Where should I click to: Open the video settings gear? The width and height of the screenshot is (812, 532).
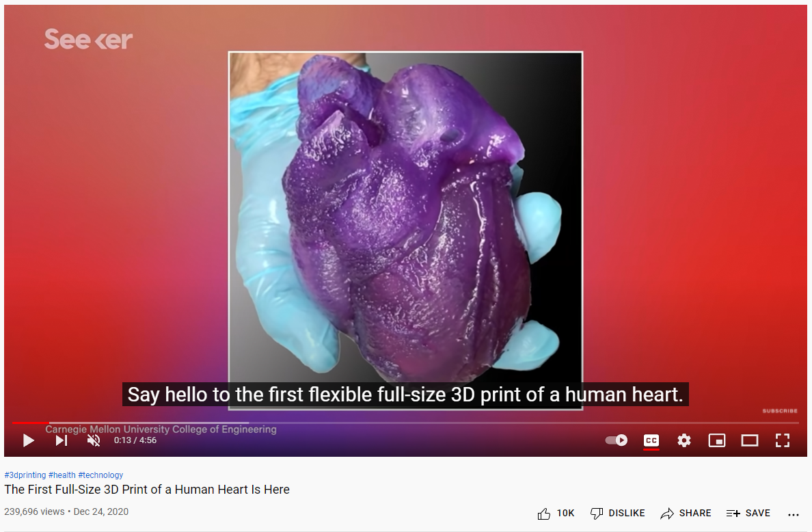(x=684, y=440)
